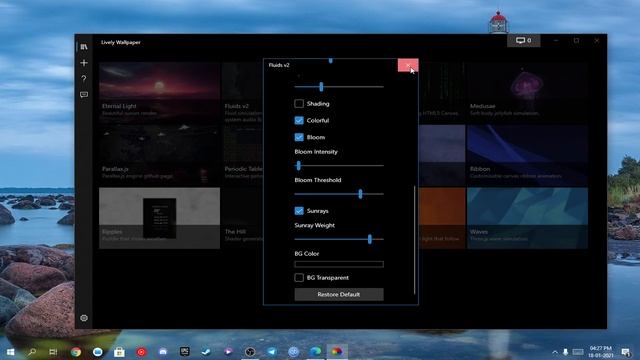The width and height of the screenshot is (640, 360).
Task: Click the Lively Wallpaper window title
Action: coord(121,42)
